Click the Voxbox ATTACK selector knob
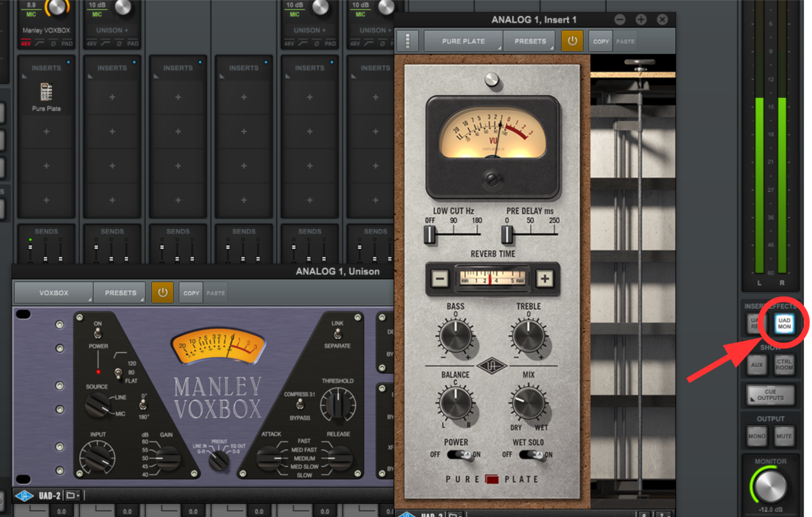The image size is (812, 517). coord(269,458)
